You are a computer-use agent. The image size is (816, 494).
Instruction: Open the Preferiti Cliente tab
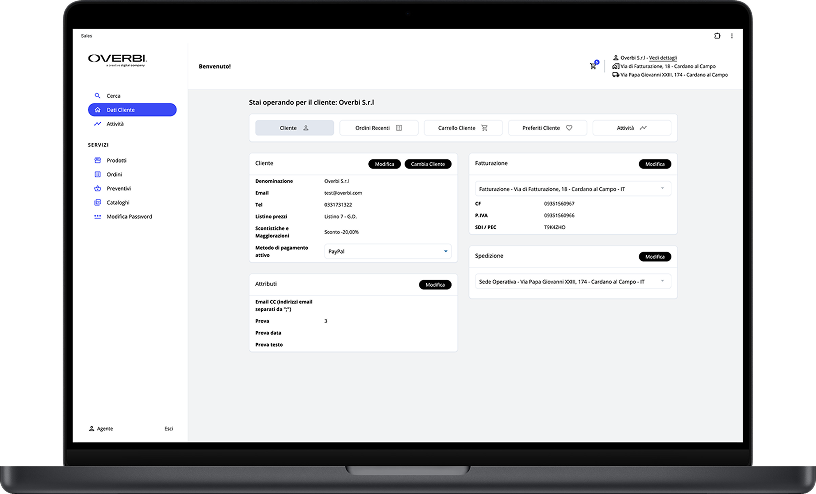point(547,128)
